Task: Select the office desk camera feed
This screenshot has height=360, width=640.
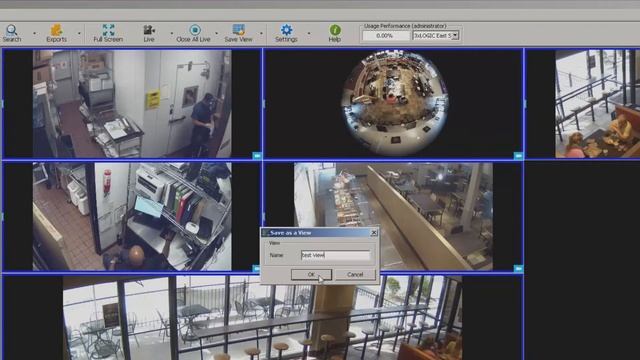Action: [132, 217]
